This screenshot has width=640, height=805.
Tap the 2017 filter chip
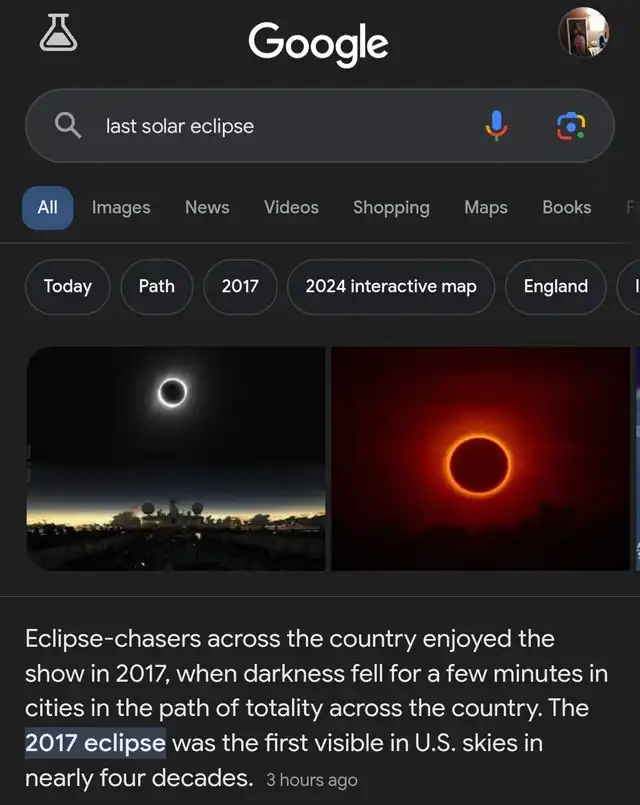tap(240, 286)
